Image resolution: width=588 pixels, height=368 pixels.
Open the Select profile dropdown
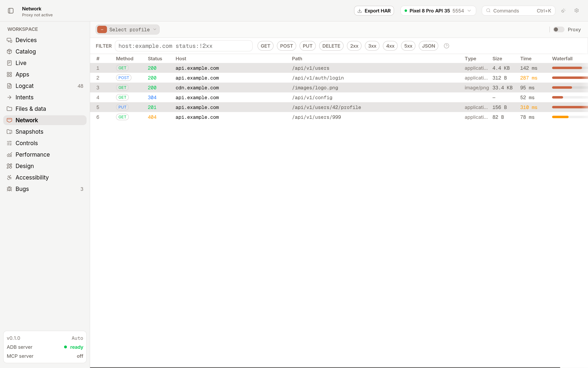coord(128,30)
